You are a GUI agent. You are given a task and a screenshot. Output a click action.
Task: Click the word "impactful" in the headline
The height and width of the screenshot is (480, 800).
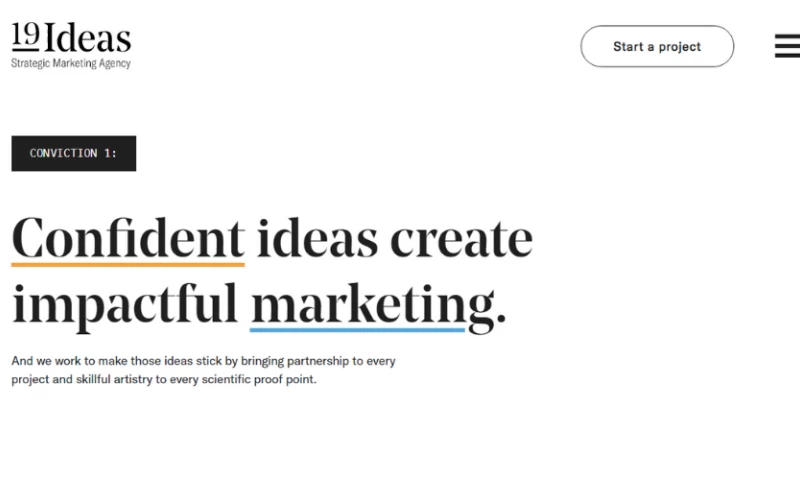pos(125,303)
